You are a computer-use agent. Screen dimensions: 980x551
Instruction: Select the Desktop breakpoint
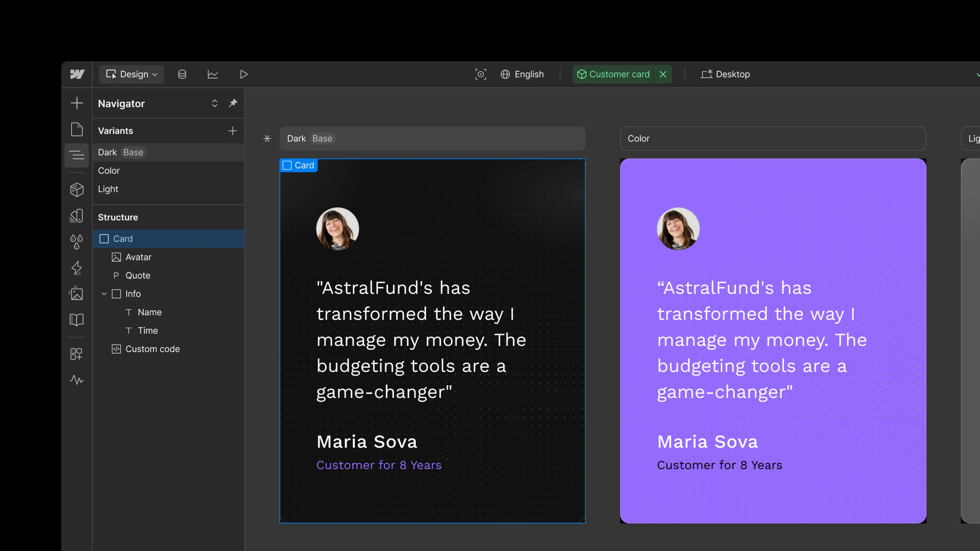pos(726,74)
